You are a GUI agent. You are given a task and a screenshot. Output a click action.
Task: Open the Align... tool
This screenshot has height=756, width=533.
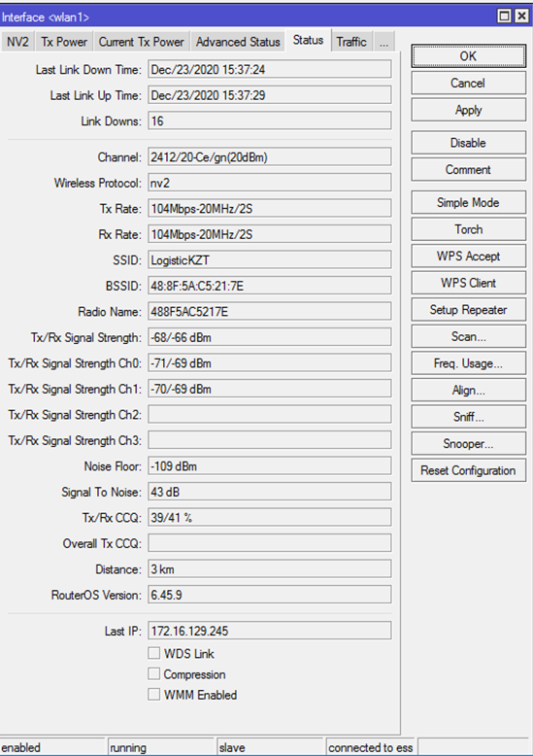click(x=468, y=391)
